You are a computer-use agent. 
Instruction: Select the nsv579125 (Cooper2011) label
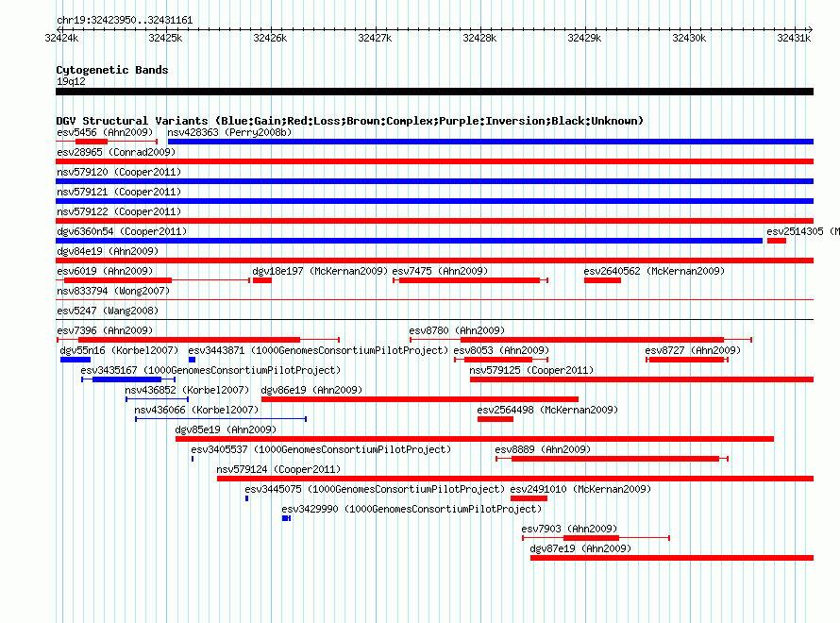pos(531,370)
